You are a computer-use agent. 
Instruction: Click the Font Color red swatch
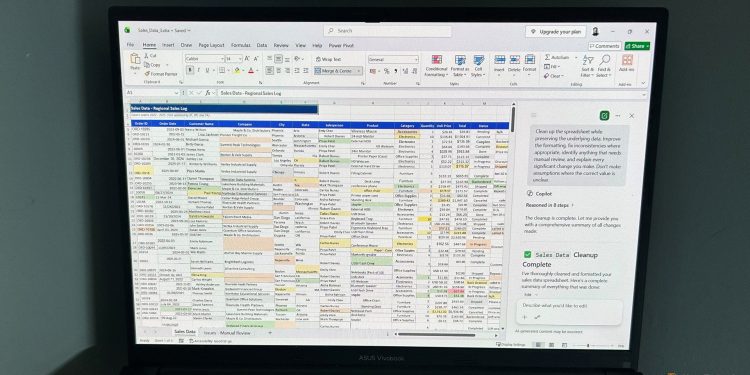coord(251,70)
